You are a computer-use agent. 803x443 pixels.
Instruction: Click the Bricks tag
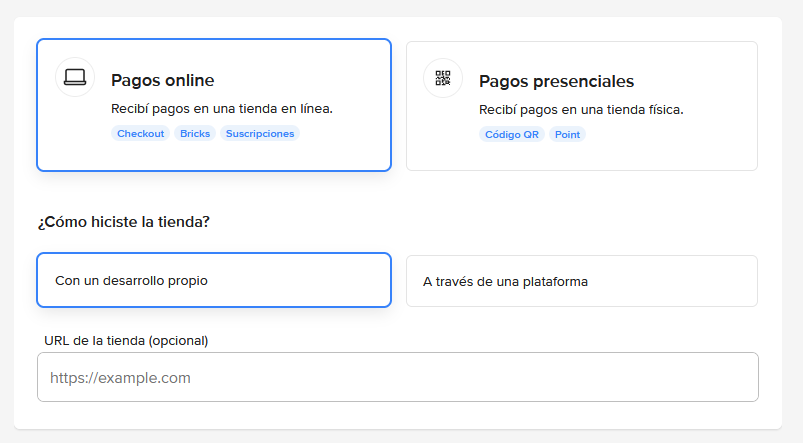tap(195, 134)
